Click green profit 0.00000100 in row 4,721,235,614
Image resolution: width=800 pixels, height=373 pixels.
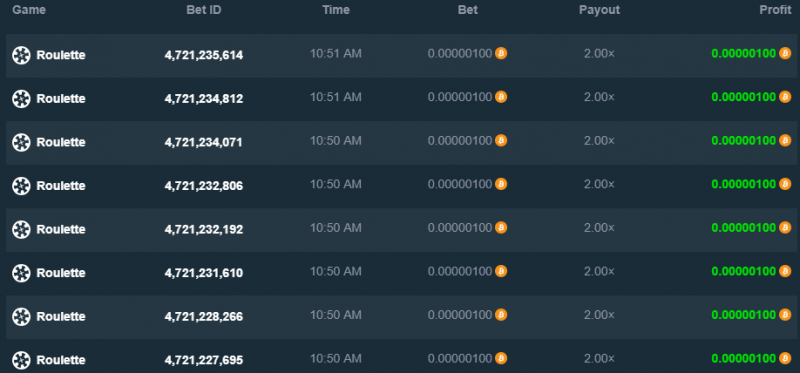tap(743, 53)
